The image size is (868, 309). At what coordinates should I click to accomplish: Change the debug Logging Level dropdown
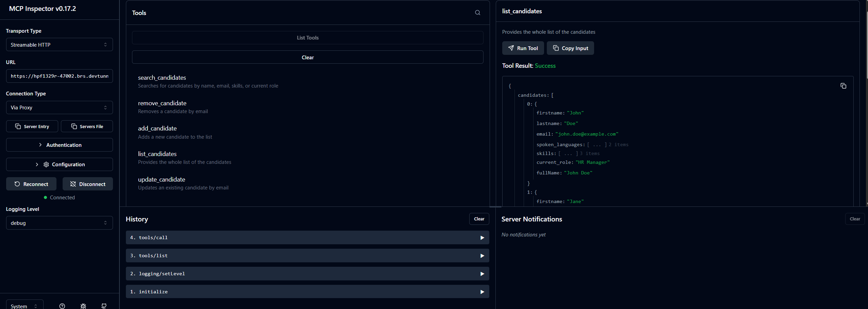(x=59, y=223)
